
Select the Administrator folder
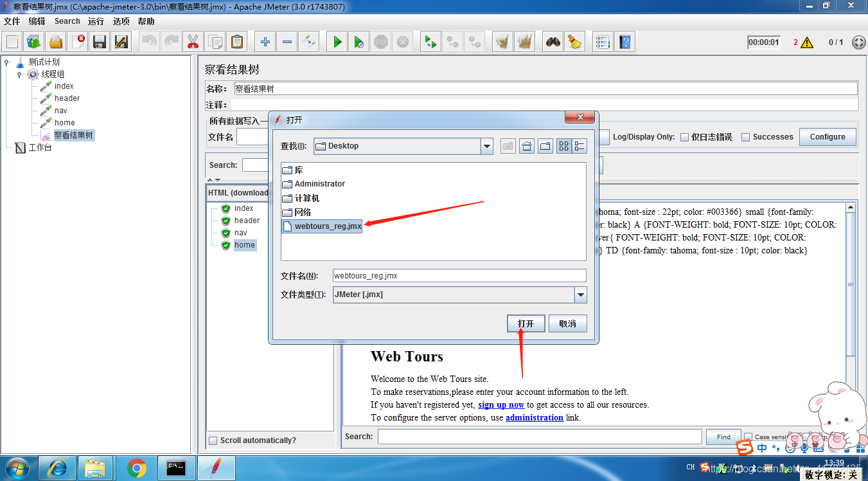coord(314,184)
